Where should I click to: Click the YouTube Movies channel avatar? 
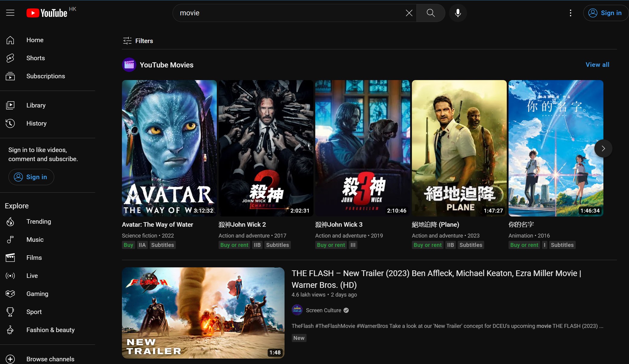[129, 65]
